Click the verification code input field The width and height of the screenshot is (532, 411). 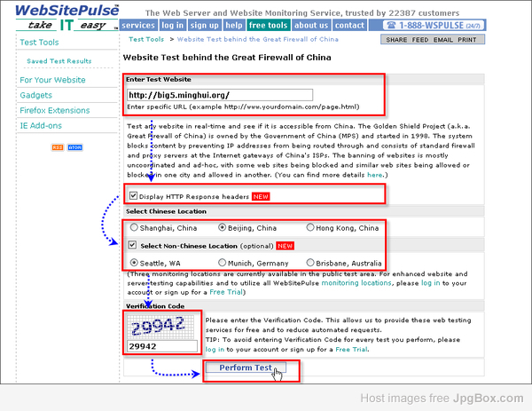tap(162, 346)
